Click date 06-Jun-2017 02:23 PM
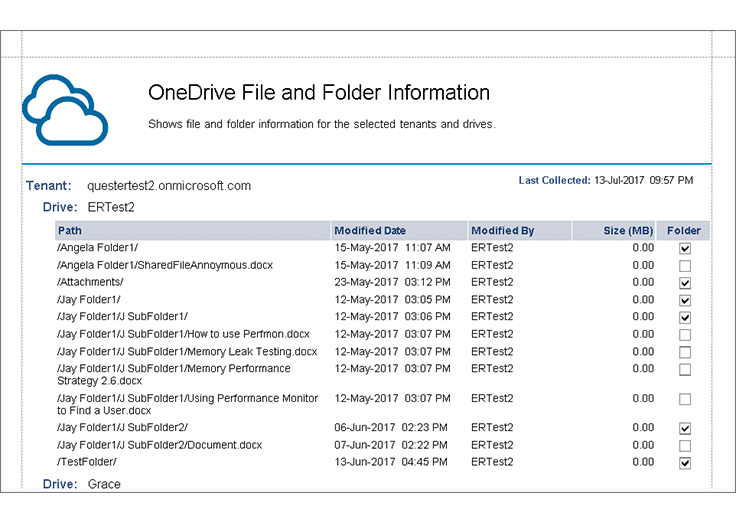This screenshot has width=736, height=523. pos(391,427)
